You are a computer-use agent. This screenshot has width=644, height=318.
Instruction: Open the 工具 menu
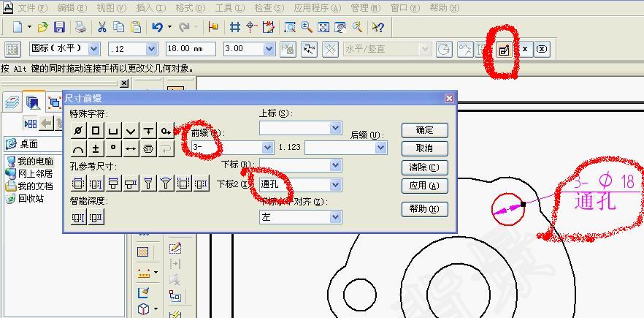(230, 8)
